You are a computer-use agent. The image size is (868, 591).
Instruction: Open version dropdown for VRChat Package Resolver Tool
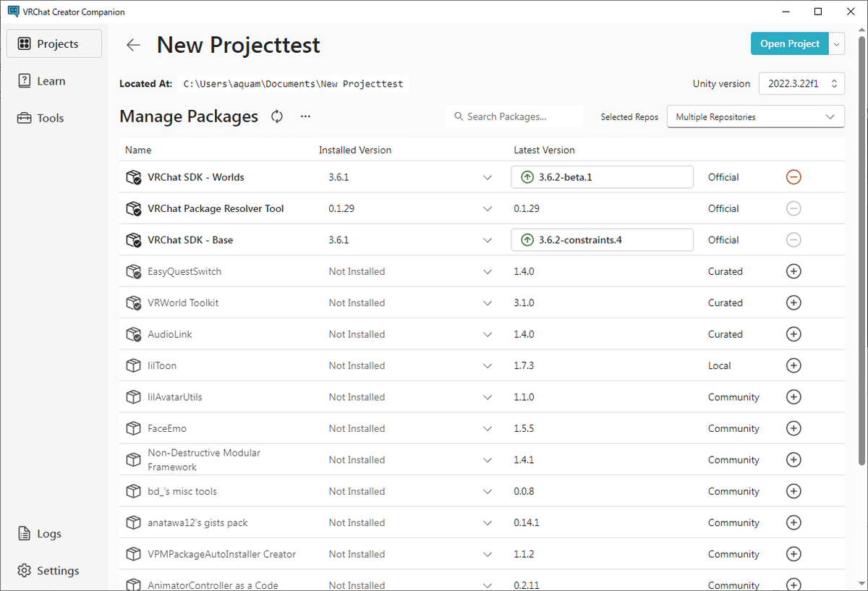[x=488, y=208]
